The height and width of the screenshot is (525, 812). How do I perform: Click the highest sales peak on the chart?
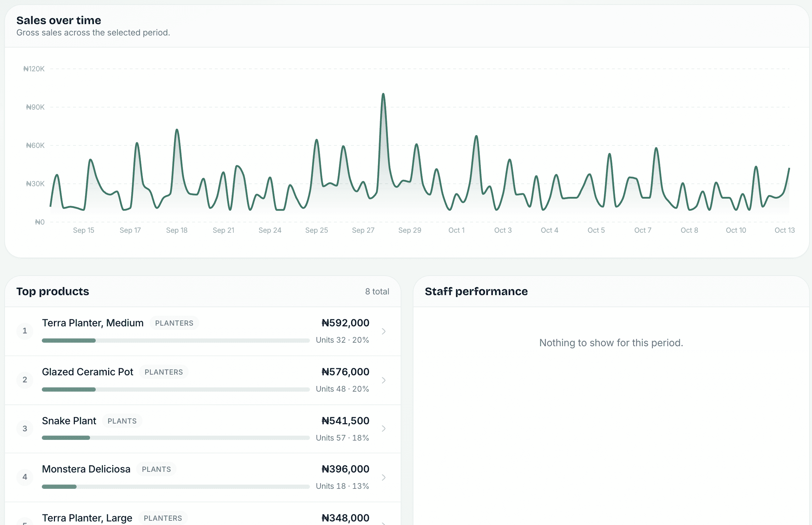[x=383, y=94]
